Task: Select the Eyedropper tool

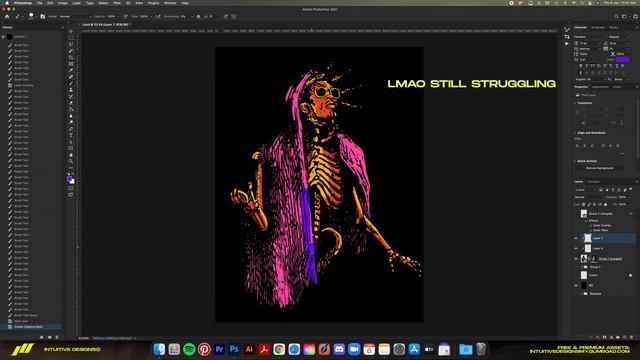Action: pyautogui.click(x=71, y=70)
